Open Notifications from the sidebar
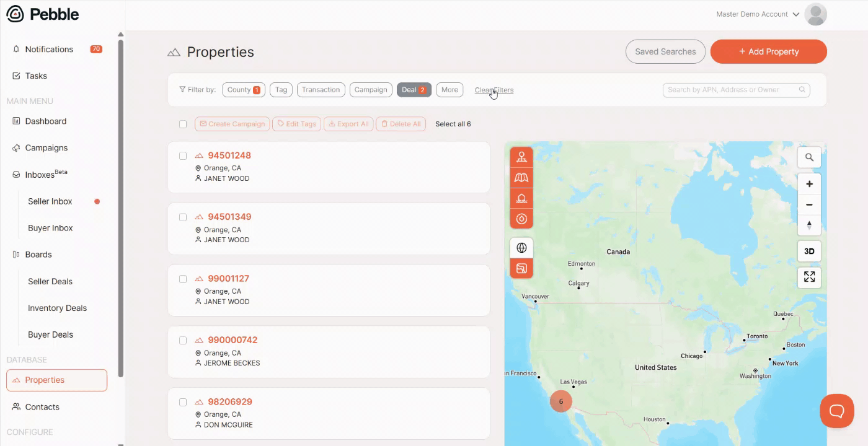Screen dimensions: 868x446 click(x=49, y=50)
